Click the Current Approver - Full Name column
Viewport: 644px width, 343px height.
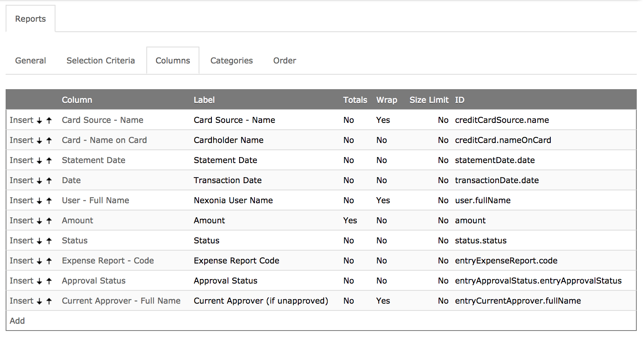pyautogui.click(x=121, y=301)
